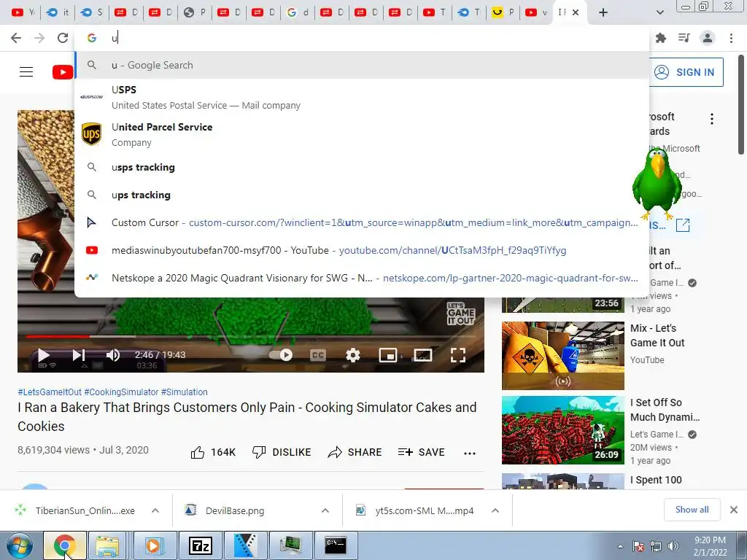Seek on the video progress bar
Image resolution: width=747 pixels, height=560 pixels.
pyautogui.click(x=251, y=336)
